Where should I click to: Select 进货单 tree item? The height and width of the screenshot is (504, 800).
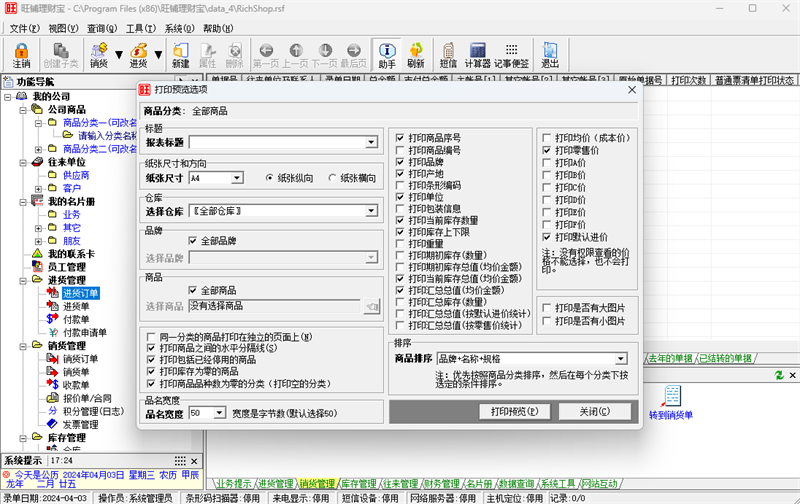[x=76, y=306]
